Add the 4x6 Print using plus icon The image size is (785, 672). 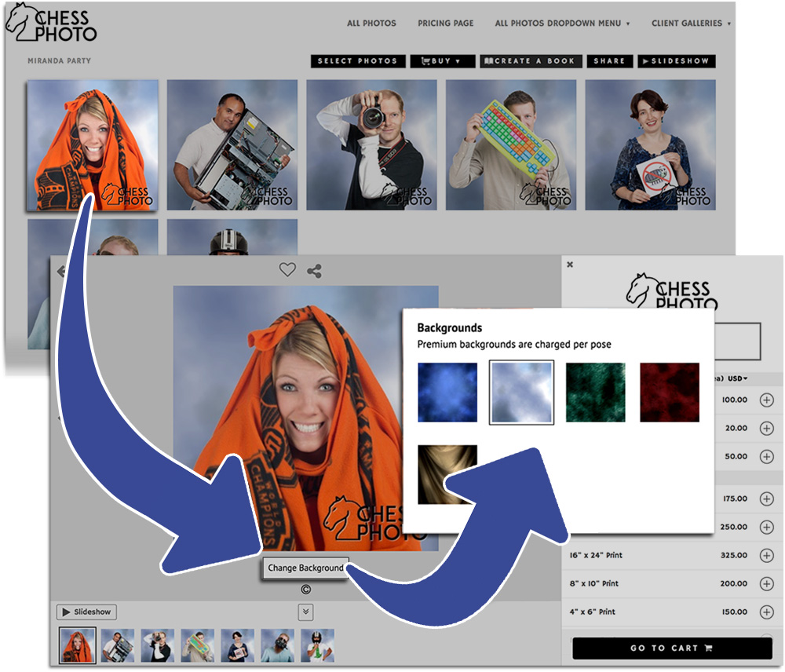click(x=766, y=612)
